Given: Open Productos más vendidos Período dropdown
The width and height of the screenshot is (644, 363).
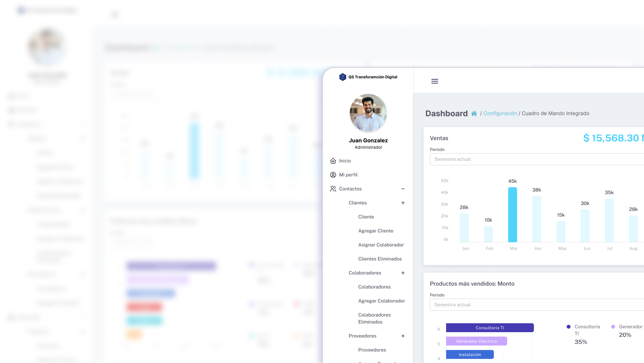Looking at the screenshot, I should pos(537,305).
